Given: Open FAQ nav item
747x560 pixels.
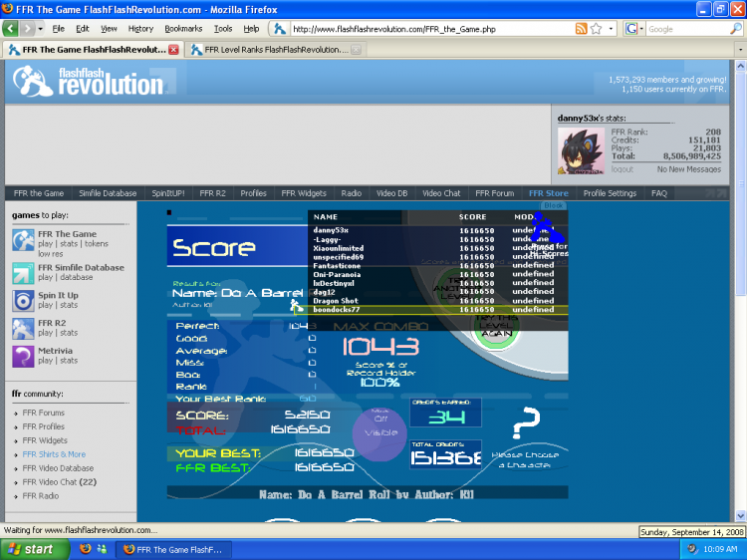Looking at the screenshot, I should coord(659,193).
